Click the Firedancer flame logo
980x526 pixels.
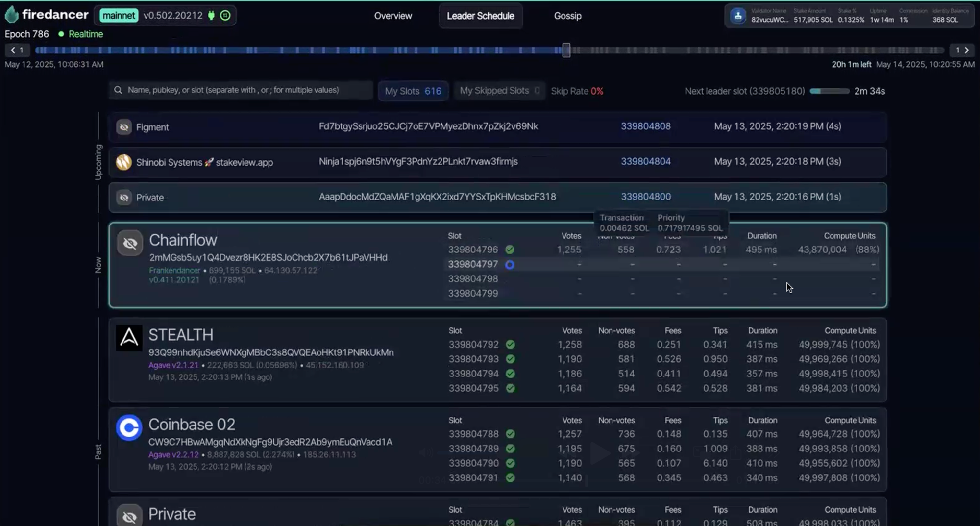(12, 15)
